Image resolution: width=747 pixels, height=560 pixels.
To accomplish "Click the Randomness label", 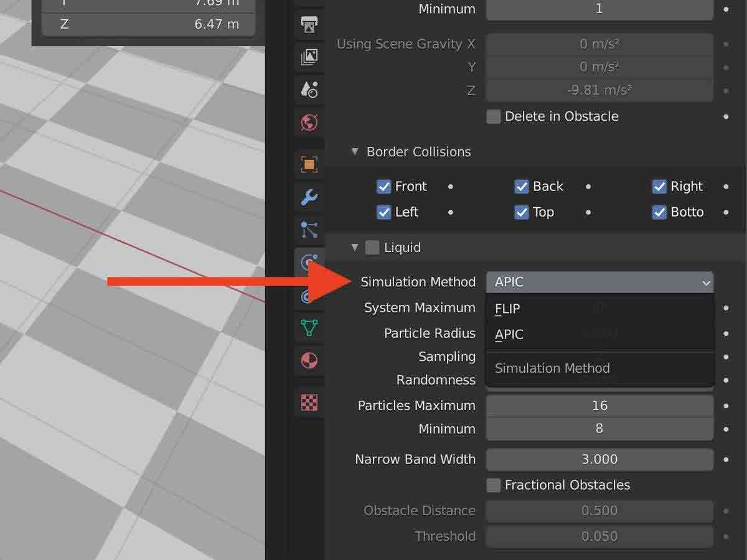I will pos(436,380).
